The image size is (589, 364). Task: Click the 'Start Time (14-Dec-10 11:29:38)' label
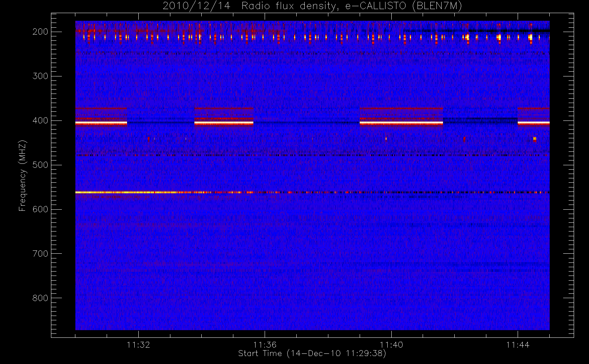pyautogui.click(x=312, y=353)
